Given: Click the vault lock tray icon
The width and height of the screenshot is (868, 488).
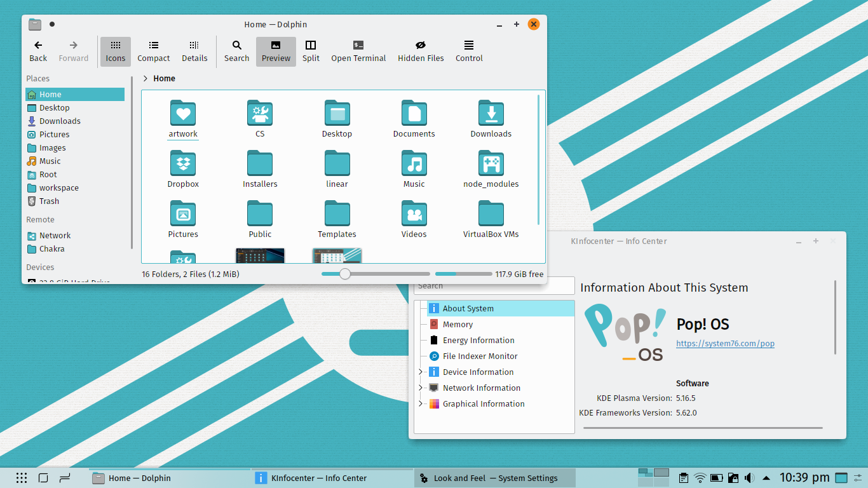Looking at the screenshot, I should [x=733, y=478].
